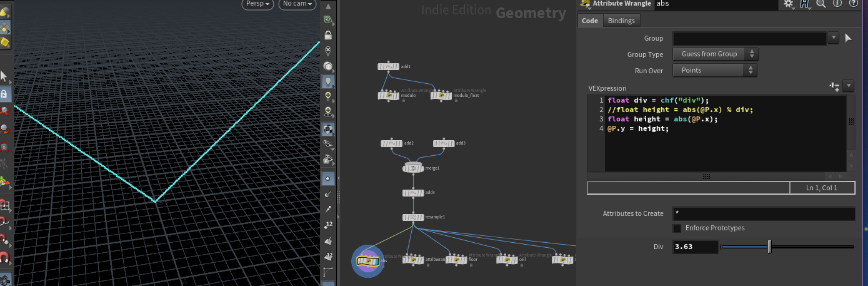Click the magnifier search parameters icon
Viewport: 868px width, 286px height.
(821, 4)
